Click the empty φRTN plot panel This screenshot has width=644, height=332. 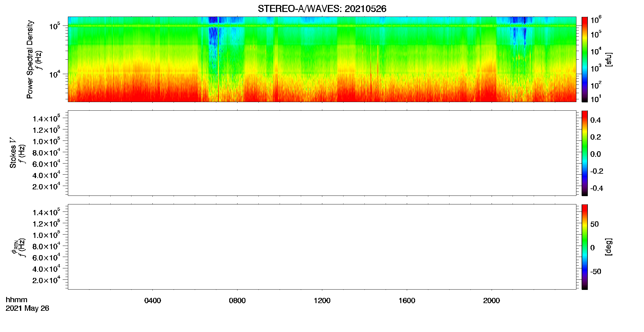[x=322, y=247]
